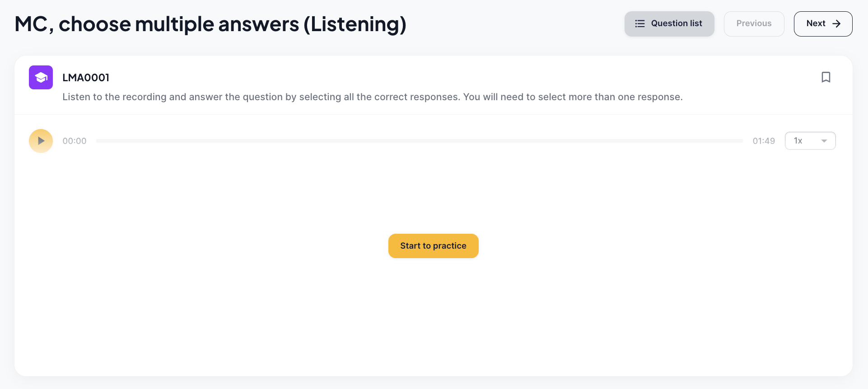Go to the Next question
Viewport: 868px width, 389px height.
[823, 23]
